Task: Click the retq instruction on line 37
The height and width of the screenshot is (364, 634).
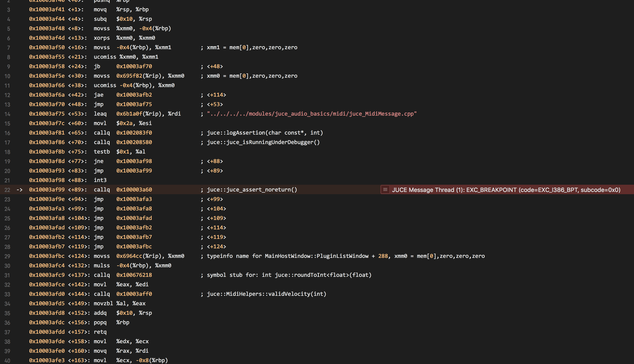Action: point(100,332)
